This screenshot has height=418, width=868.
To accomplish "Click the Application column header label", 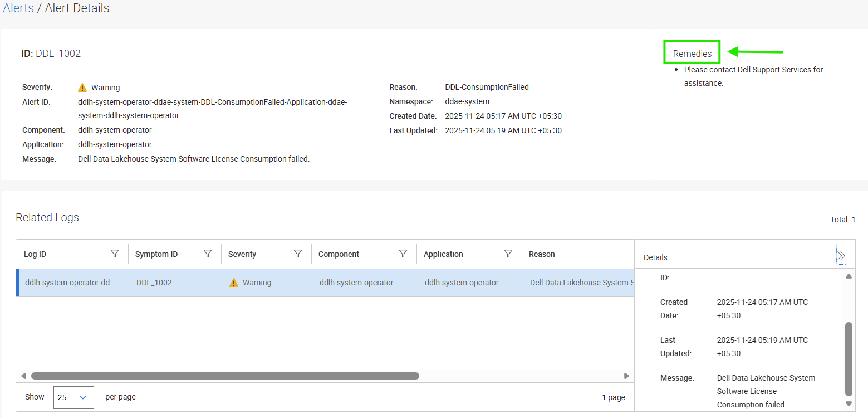I will click(x=443, y=254).
